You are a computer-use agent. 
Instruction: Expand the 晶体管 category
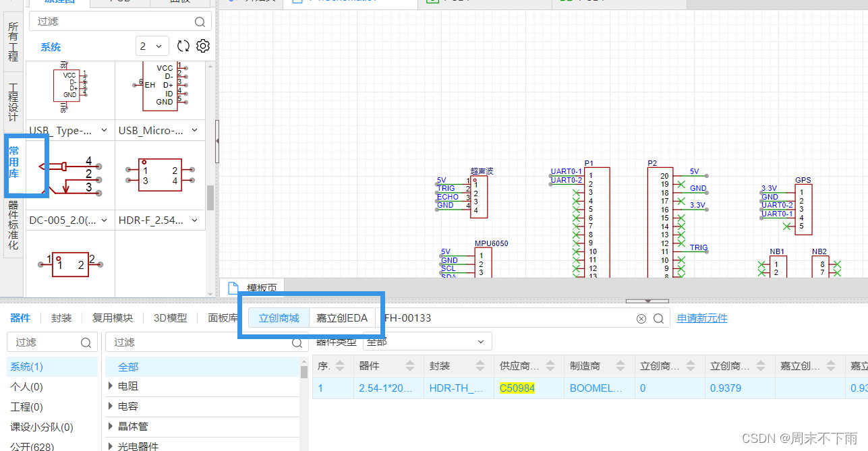[111, 427]
